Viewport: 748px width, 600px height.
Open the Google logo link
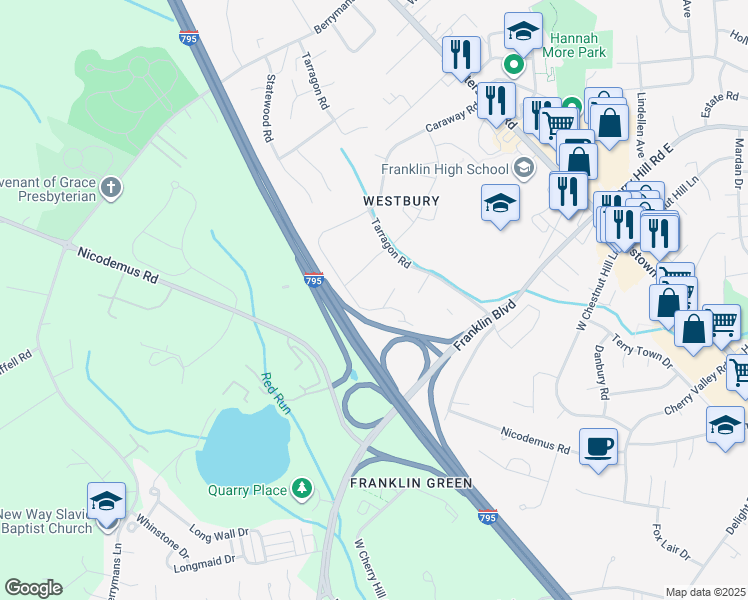tap(34, 588)
